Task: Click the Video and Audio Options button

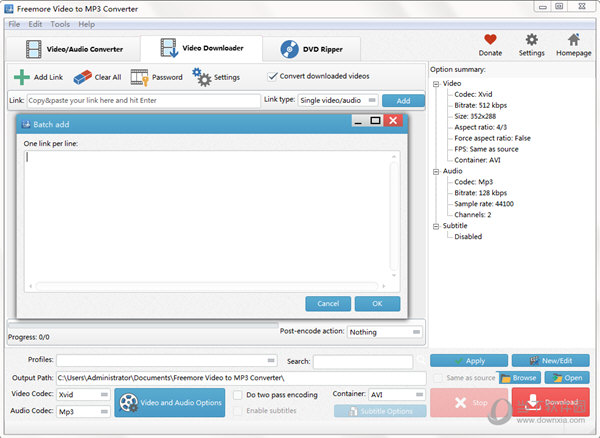Action: tap(170, 402)
